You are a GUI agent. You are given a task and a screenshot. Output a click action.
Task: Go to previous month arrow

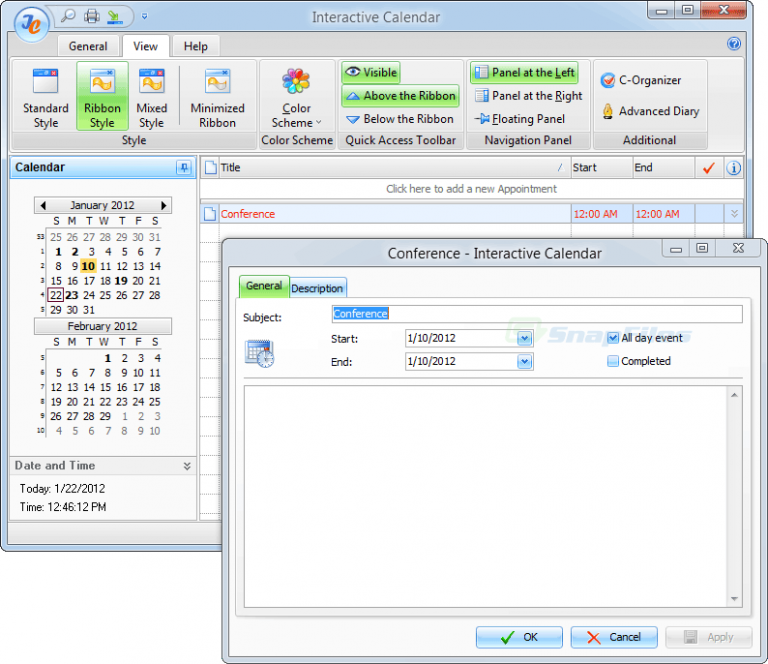point(43,205)
